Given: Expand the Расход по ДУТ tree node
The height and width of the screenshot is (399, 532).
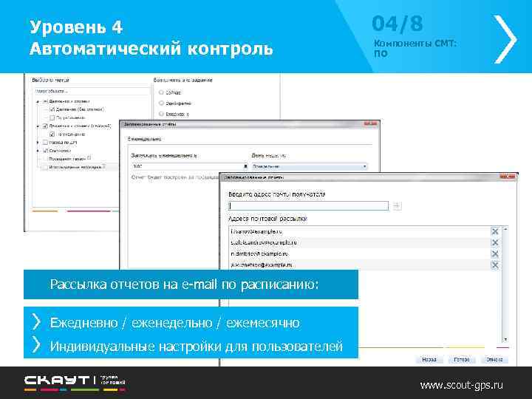Looking at the screenshot, I should pyautogui.click(x=38, y=143).
